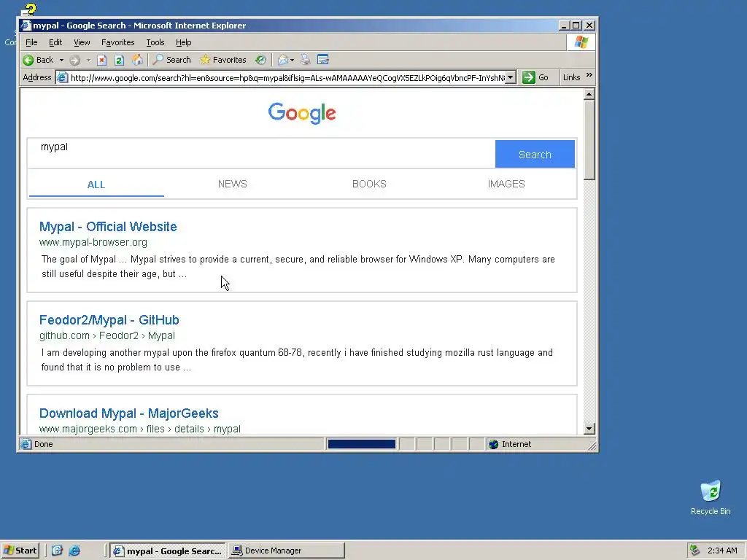Launch Internet Explorer from quick launch

pyautogui.click(x=75, y=551)
